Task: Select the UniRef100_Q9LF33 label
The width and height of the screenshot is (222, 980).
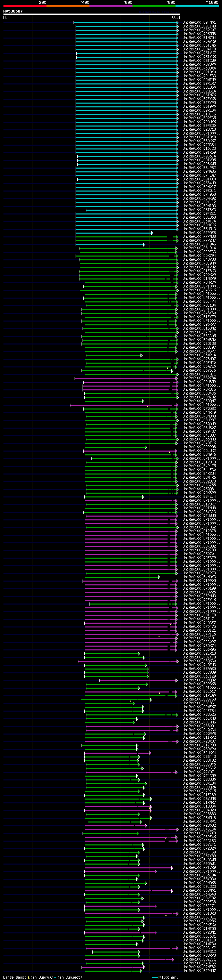Action: pos(199,76)
